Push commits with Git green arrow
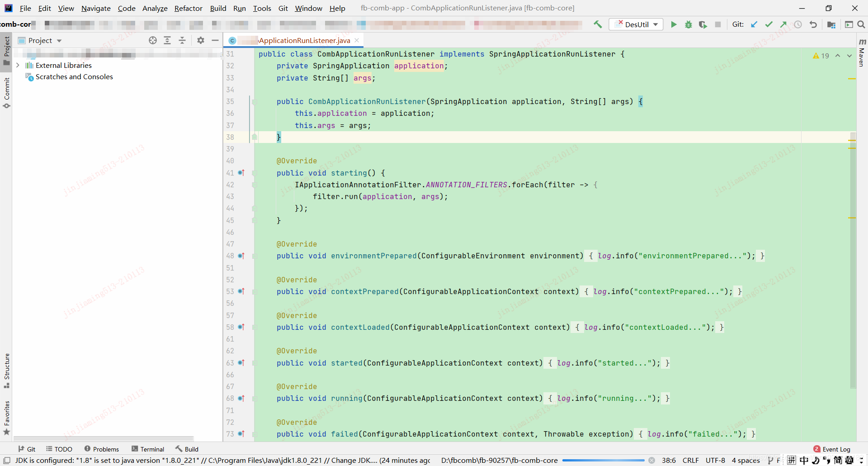This screenshot has width=868, height=466. tap(783, 24)
